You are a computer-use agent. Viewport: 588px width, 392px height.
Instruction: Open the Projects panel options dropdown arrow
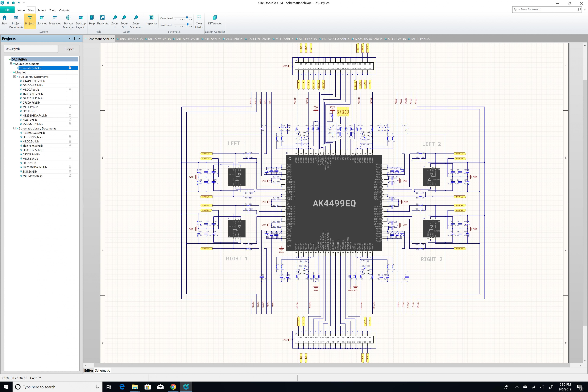70,38
